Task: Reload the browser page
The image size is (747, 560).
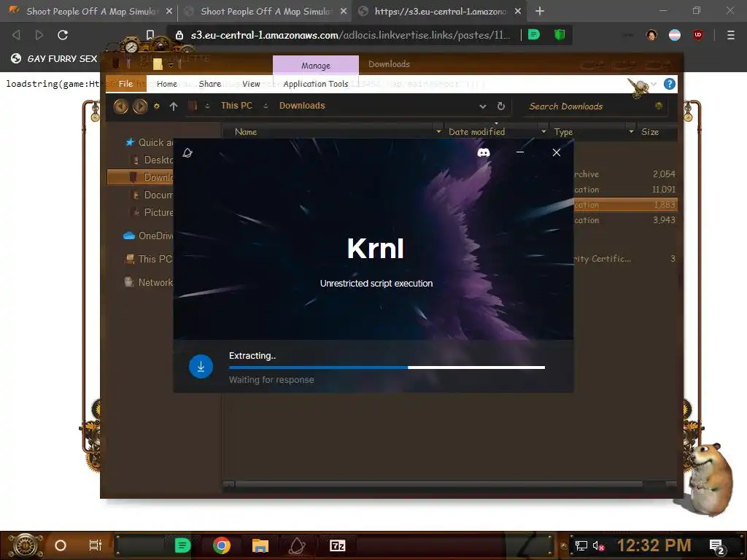Action: point(63,35)
